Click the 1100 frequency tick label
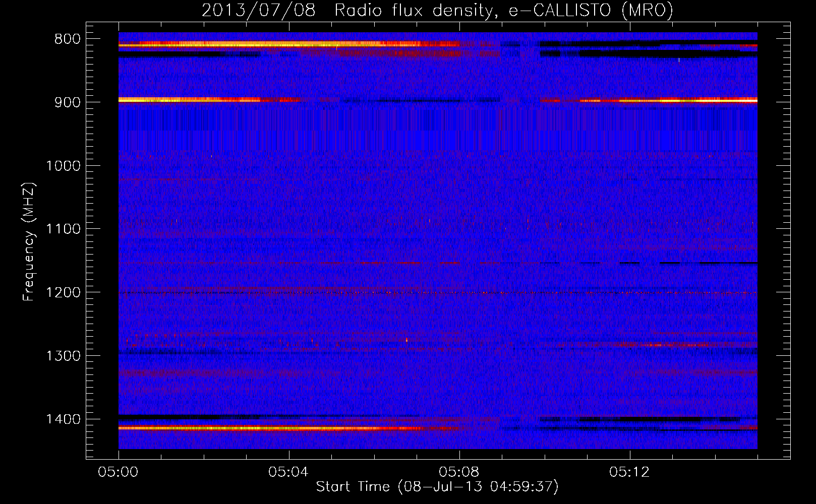This screenshot has height=504, width=816. tap(63, 229)
